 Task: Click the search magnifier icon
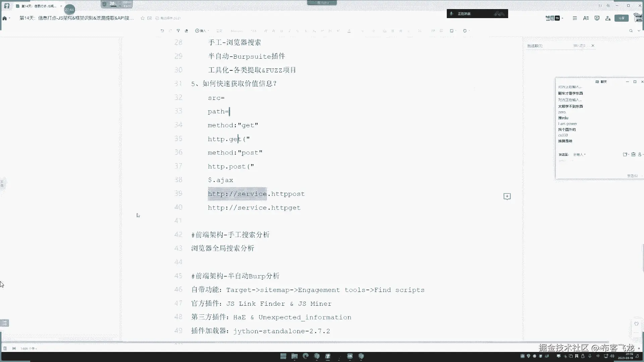pyautogui.click(x=631, y=31)
